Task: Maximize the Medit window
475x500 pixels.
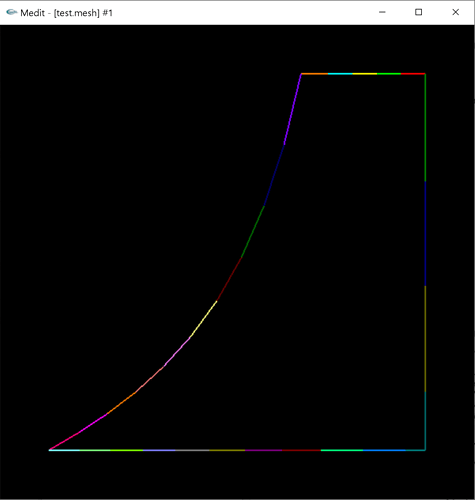Action: pos(419,12)
